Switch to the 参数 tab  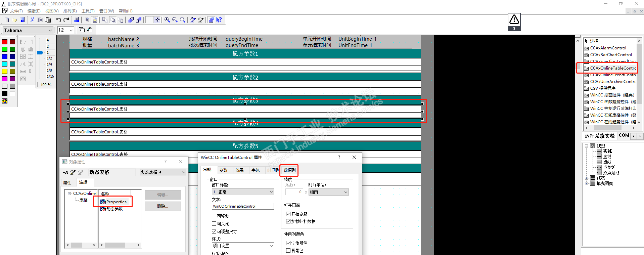223,170
